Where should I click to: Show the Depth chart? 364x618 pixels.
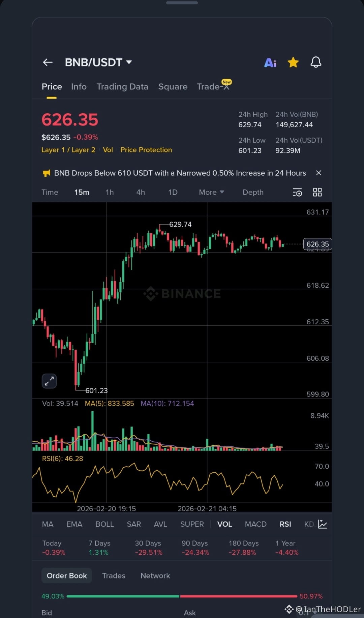click(253, 192)
